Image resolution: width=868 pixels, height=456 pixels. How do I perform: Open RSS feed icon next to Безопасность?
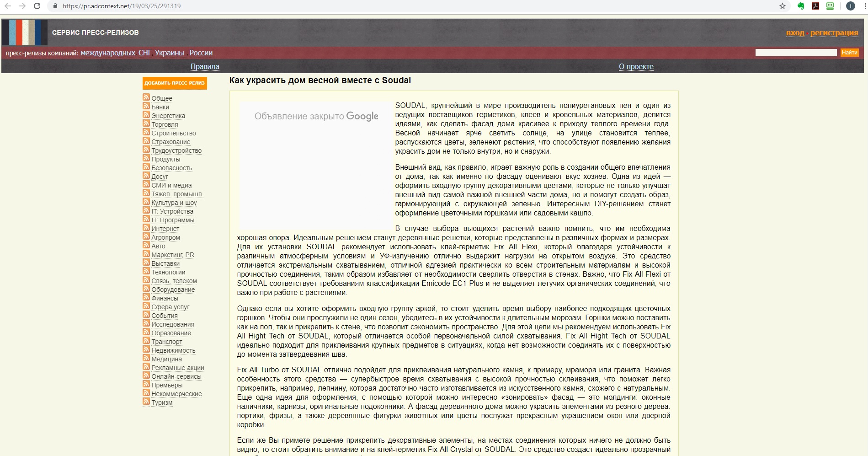[x=146, y=166]
